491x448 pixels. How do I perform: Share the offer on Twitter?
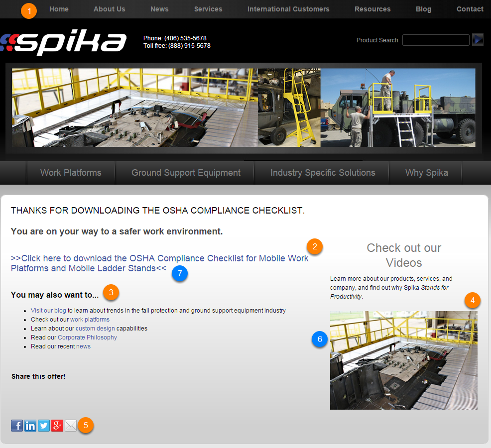tap(44, 426)
